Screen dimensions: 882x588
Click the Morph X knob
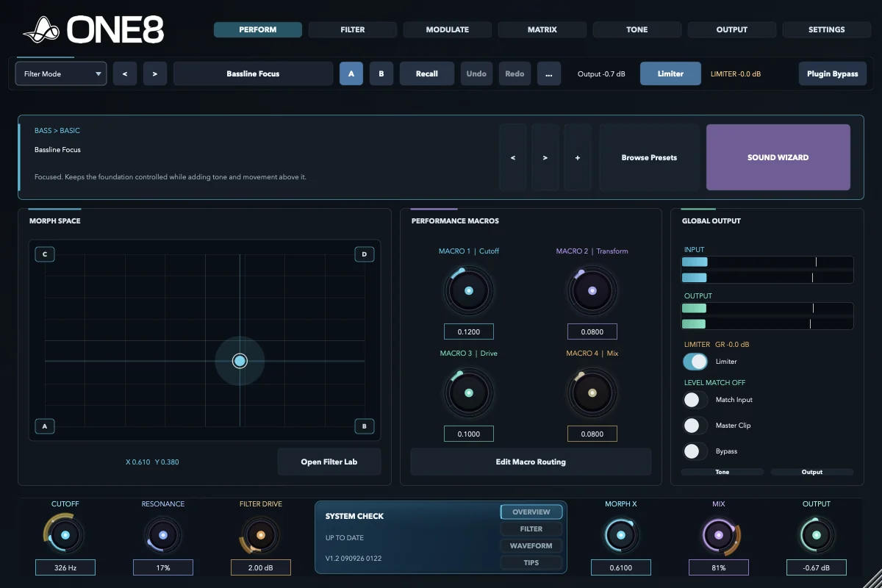pyautogui.click(x=621, y=535)
